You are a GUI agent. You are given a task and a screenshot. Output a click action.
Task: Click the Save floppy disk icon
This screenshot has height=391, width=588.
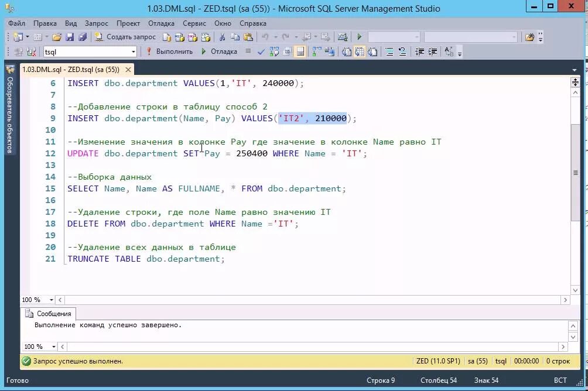70,37
